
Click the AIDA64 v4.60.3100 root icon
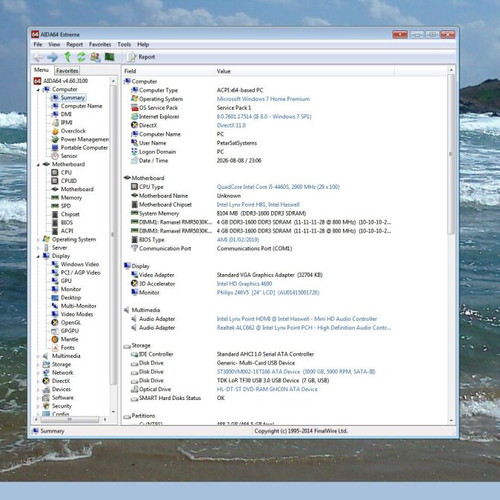click(x=37, y=81)
